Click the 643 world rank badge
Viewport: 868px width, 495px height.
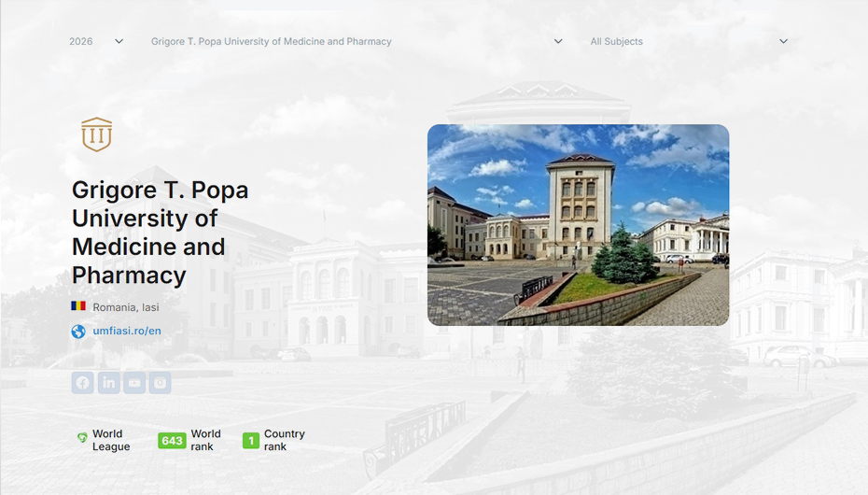(x=172, y=440)
